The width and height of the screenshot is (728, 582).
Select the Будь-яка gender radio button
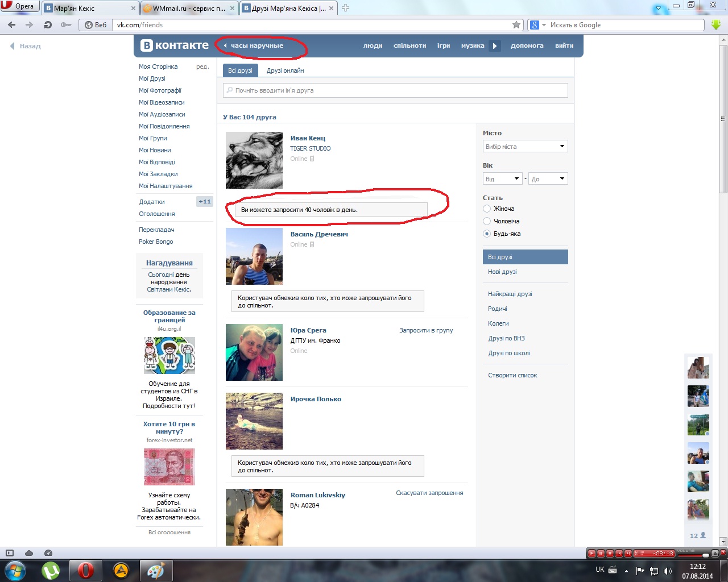tap(487, 234)
